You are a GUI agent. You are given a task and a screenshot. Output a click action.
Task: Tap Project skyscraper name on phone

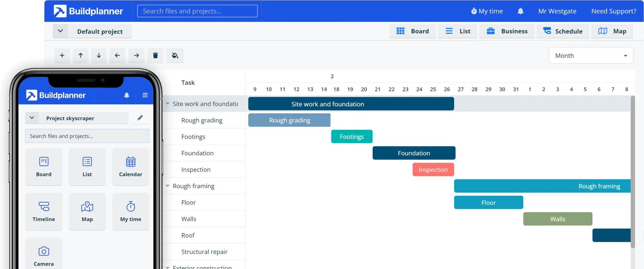pyautogui.click(x=70, y=118)
